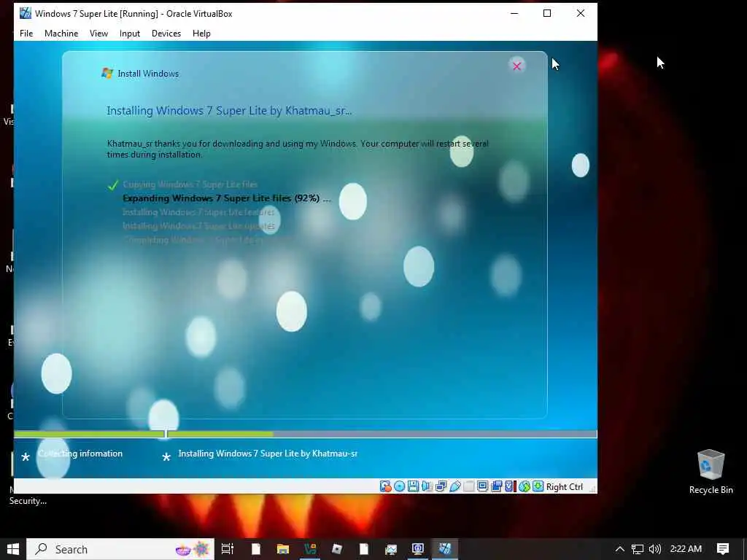Click the Collecting infomation stage label
Viewport: 747px width, 560px height.
[80, 454]
